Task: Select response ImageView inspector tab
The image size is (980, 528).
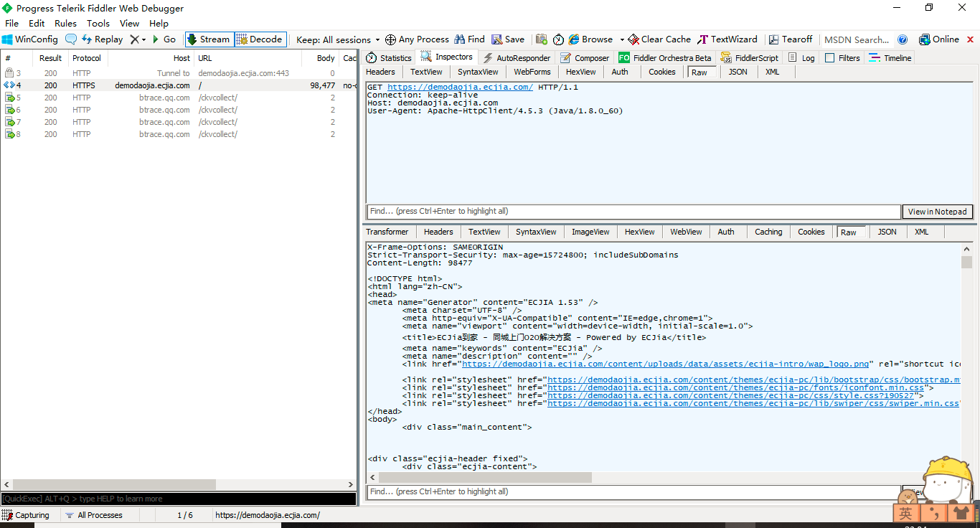Action: tap(590, 232)
